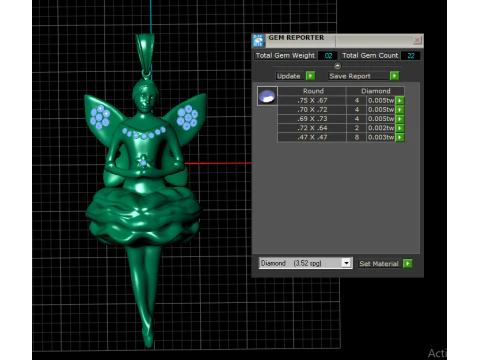The width and height of the screenshot is (480, 360).
Task: Click green arrow in .70 X .72 row
Action: click(x=400, y=110)
